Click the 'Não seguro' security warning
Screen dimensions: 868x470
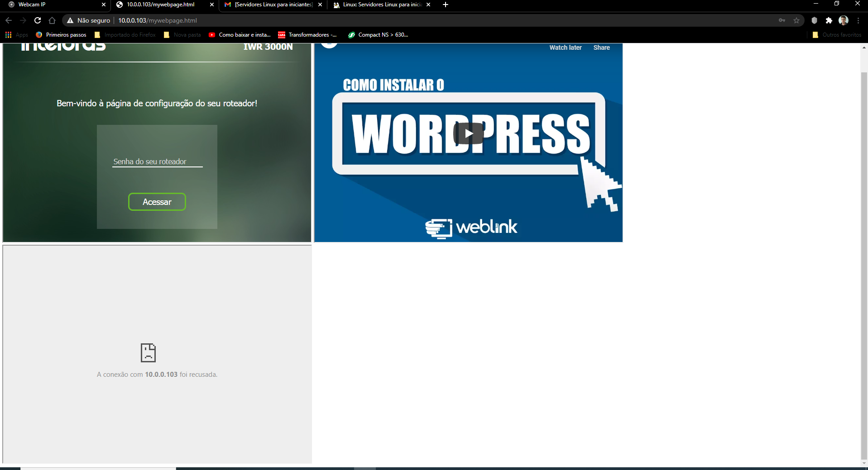coord(89,20)
